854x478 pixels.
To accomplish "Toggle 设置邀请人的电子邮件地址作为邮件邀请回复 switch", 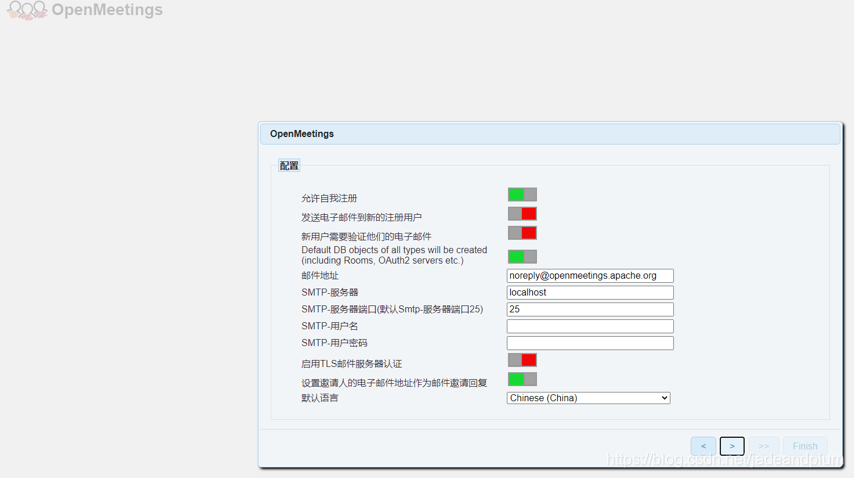I will click(522, 379).
